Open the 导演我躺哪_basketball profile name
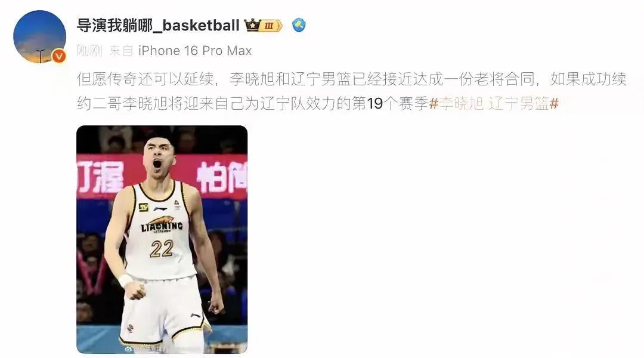Image resolution: width=644 pixels, height=358 pixels. (157, 26)
